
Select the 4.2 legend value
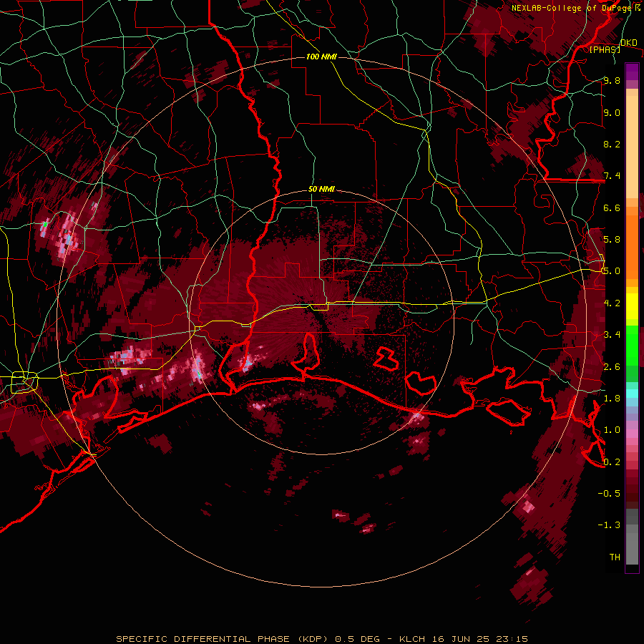612,303
